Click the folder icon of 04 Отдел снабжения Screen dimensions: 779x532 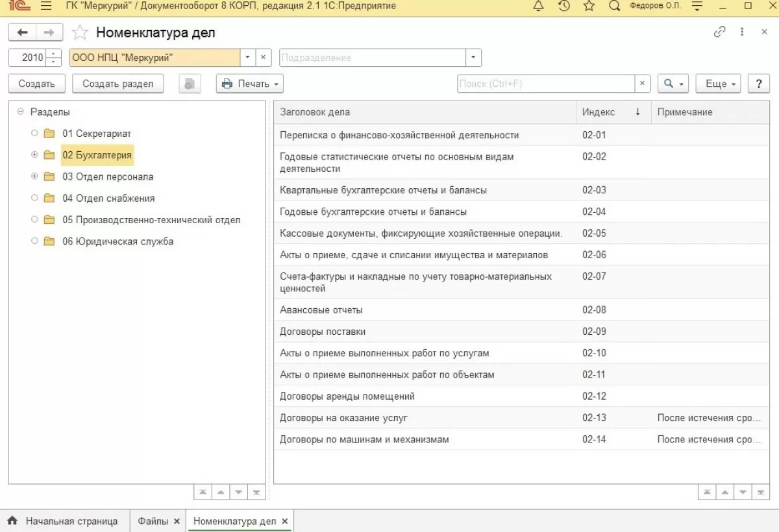[x=49, y=199]
